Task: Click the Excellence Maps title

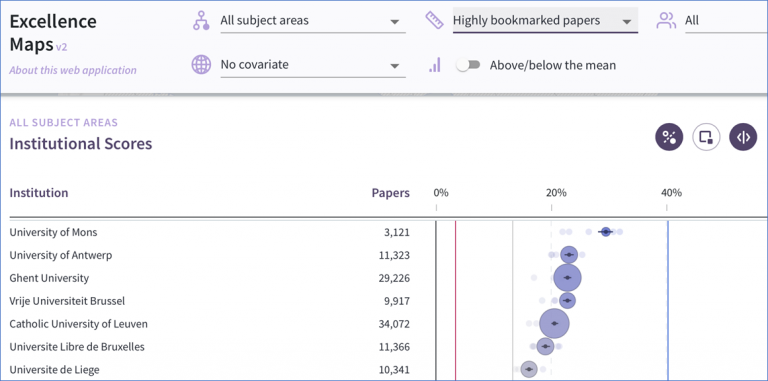Action: (53, 33)
